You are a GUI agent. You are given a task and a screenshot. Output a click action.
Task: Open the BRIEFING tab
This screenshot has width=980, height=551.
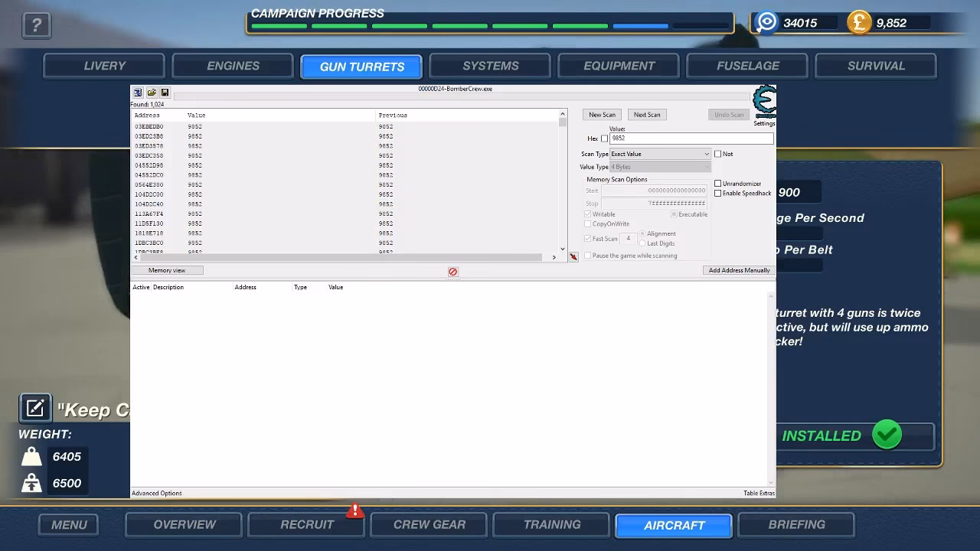pyautogui.click(x=796, y=524)
